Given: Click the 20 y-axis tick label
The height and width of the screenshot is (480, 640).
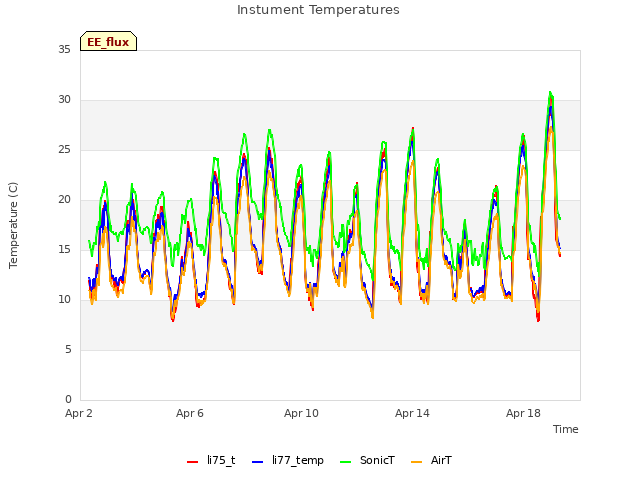Looking at the screenshot, I should 64,200.
